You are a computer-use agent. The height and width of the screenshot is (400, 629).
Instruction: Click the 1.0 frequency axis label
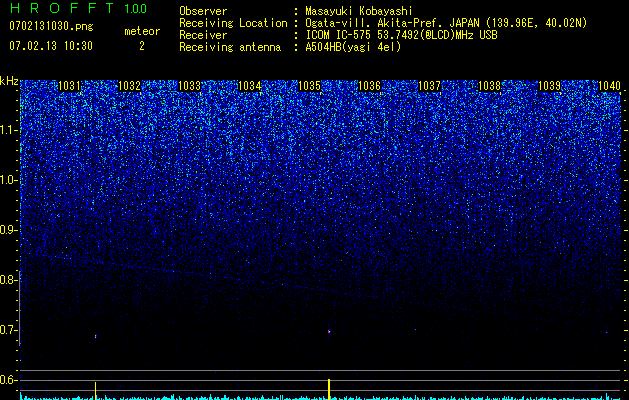click(8, 180)
